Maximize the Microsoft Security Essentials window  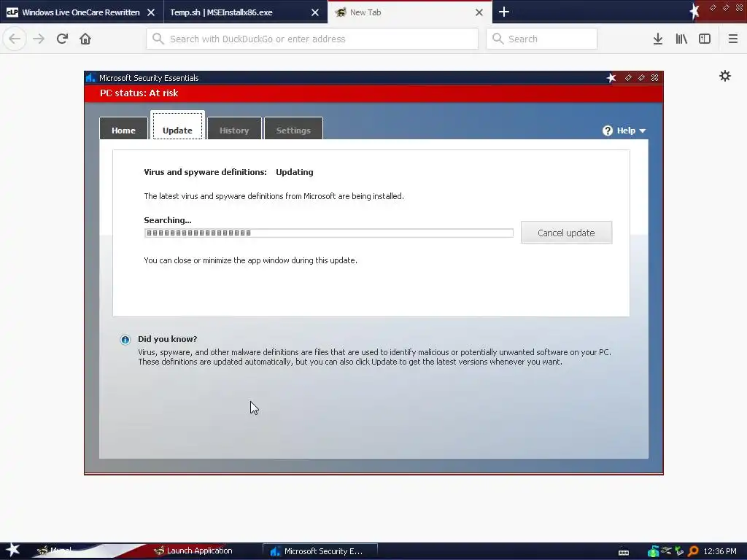coord(641,77)
